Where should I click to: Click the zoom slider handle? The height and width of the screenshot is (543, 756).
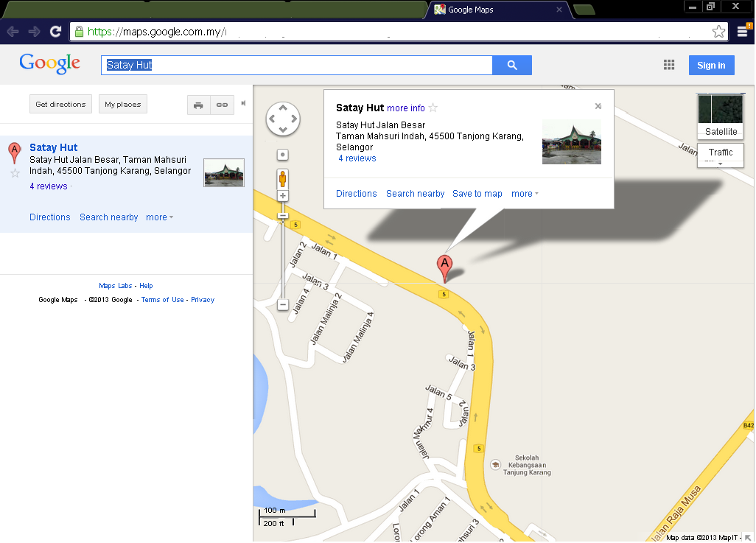click(x=283, y=216)
